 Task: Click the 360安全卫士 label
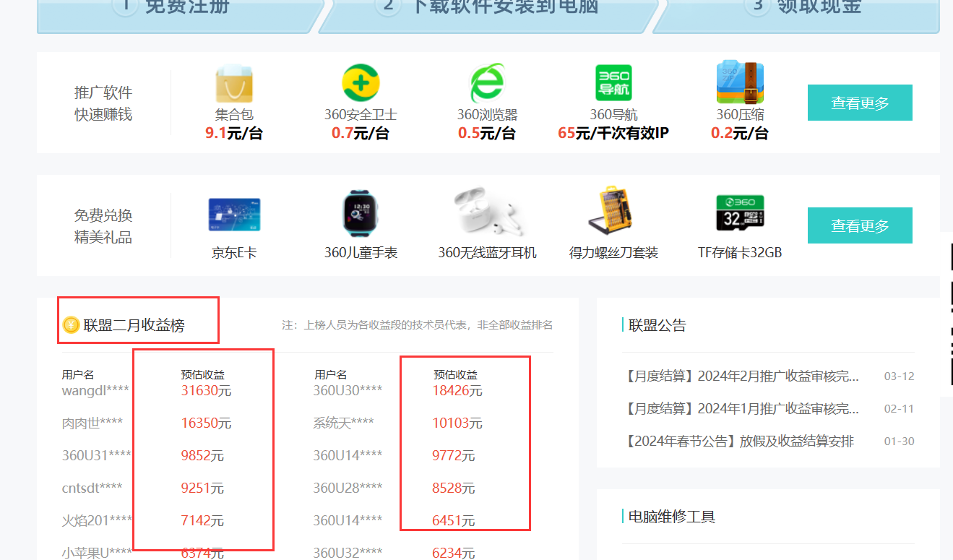361,115
